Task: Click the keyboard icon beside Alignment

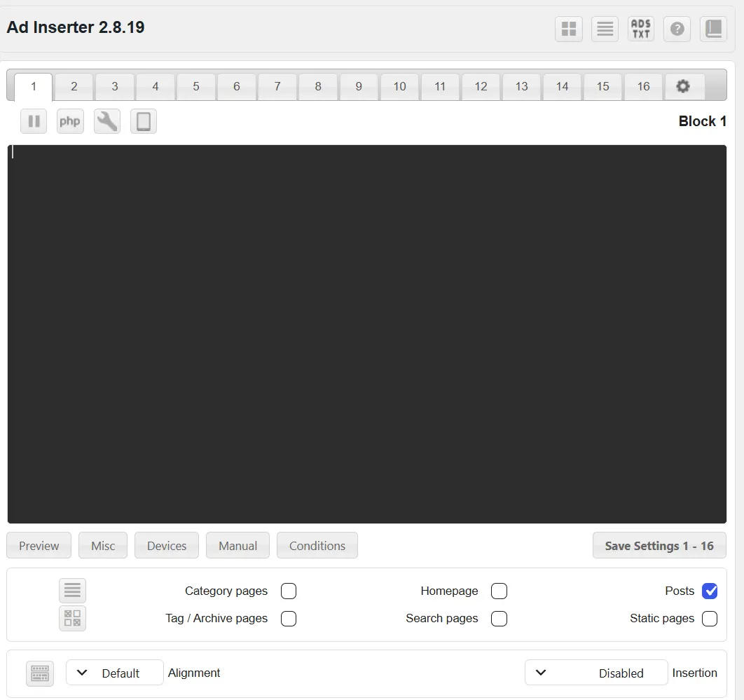Action: [40, 673]
